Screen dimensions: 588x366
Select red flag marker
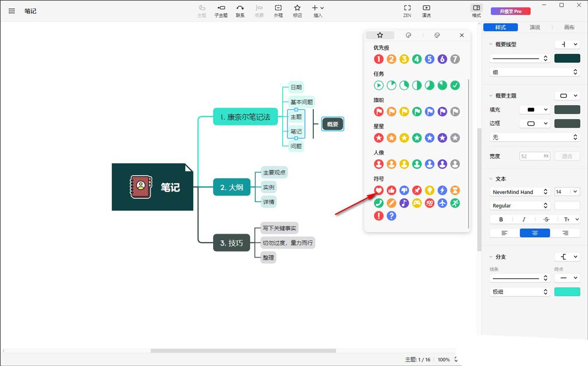[379, 111]
